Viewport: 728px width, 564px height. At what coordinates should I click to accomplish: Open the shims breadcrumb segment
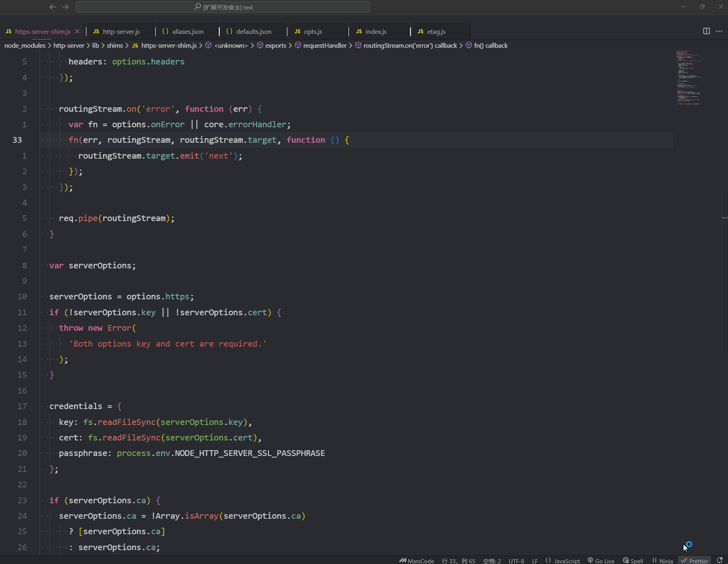click(115, 46)
